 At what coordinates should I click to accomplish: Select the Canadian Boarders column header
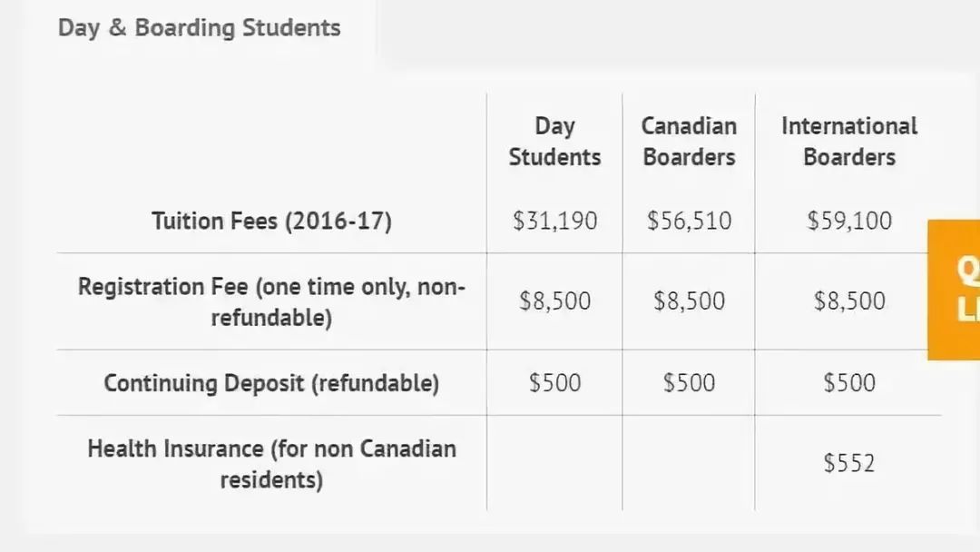click(689, 142)
